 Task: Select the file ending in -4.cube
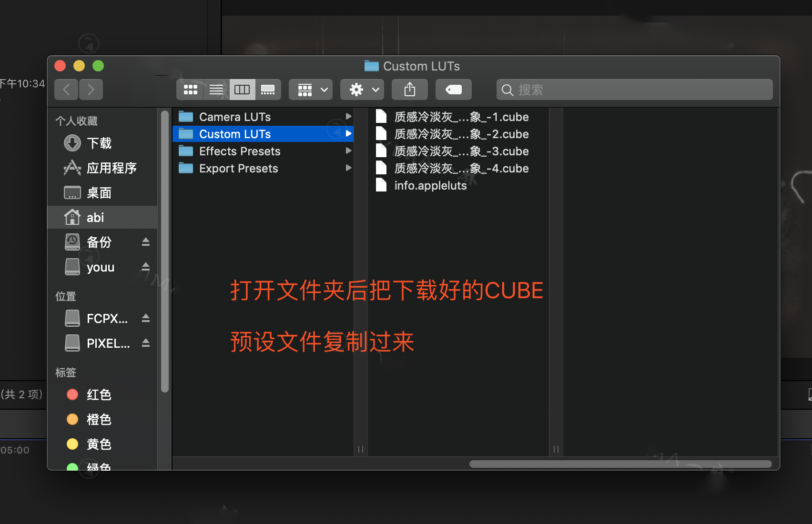458,168
